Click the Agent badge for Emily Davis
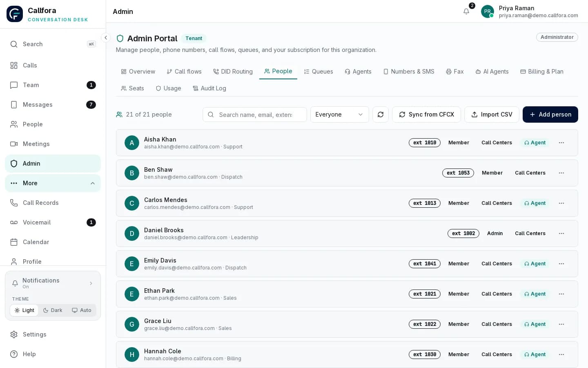588x368 pixels. (535, 264)
